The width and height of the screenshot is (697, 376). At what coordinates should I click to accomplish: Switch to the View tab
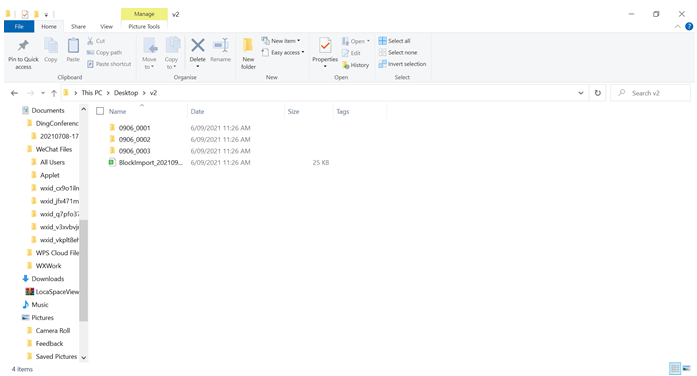tap(106, 27)
